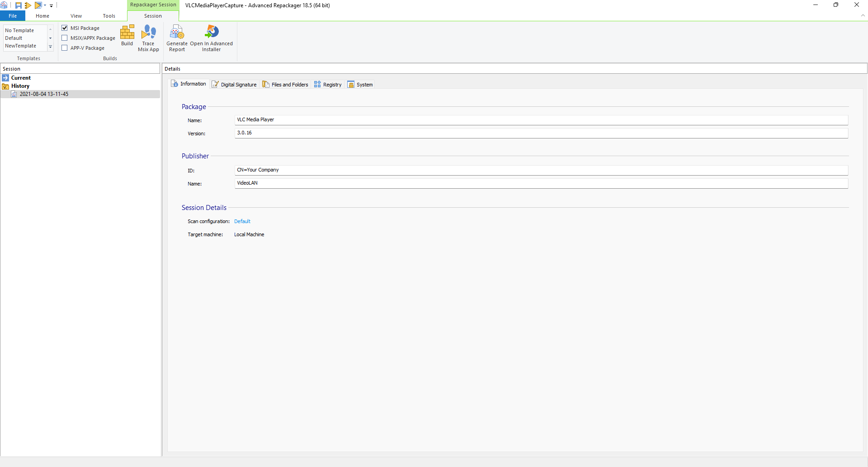Edit the Package Name field VLC Media Player
The image size is (868, 467).
point(541,120)
